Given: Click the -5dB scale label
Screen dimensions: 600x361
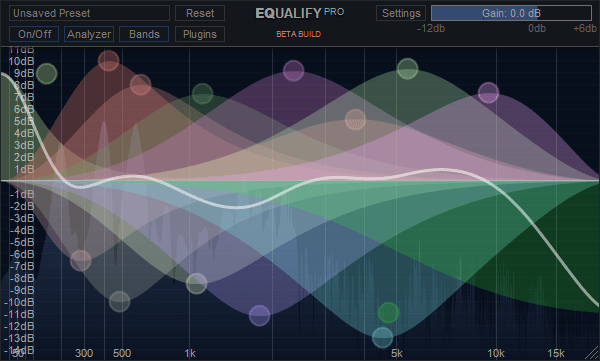Looking at the screenshot, I should 21,242.
